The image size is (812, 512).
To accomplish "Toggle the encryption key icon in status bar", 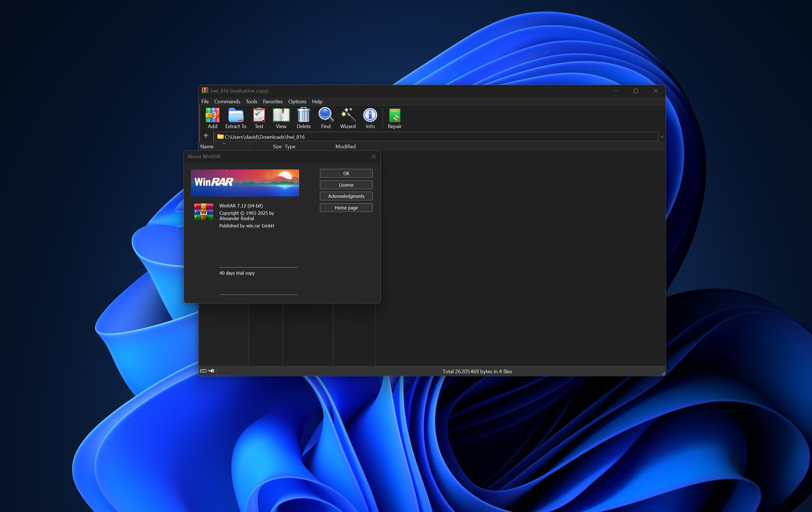I will (x=211, y=371).
